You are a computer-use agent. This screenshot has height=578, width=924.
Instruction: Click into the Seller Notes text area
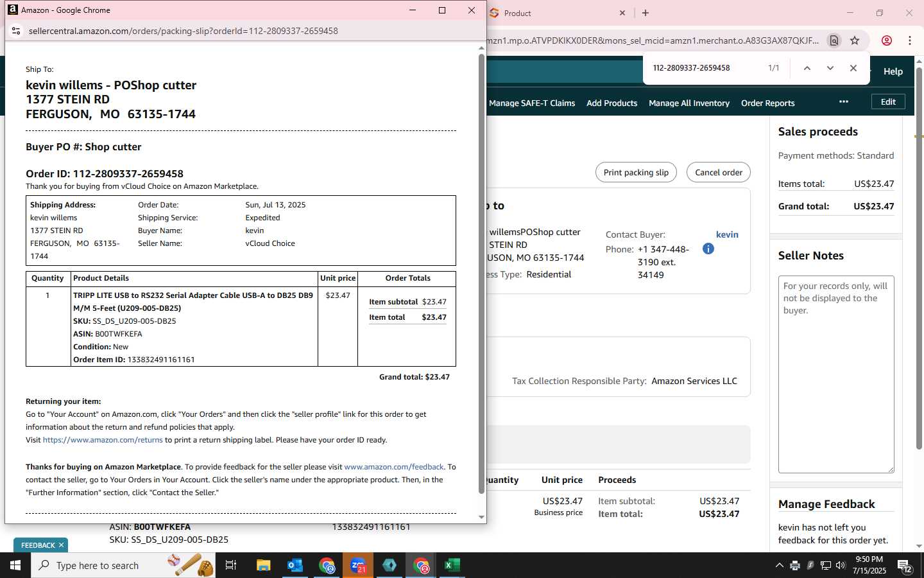coord(836,374)
